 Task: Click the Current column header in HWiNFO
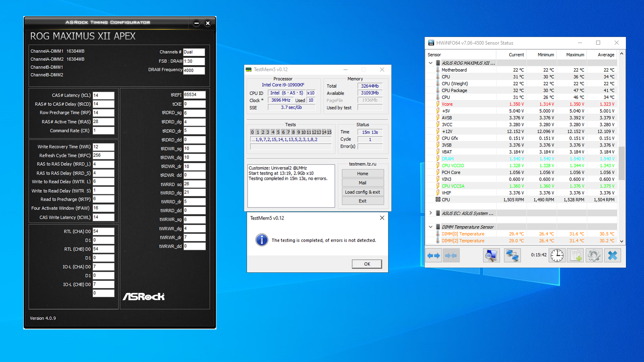click(x=511, y=55)
